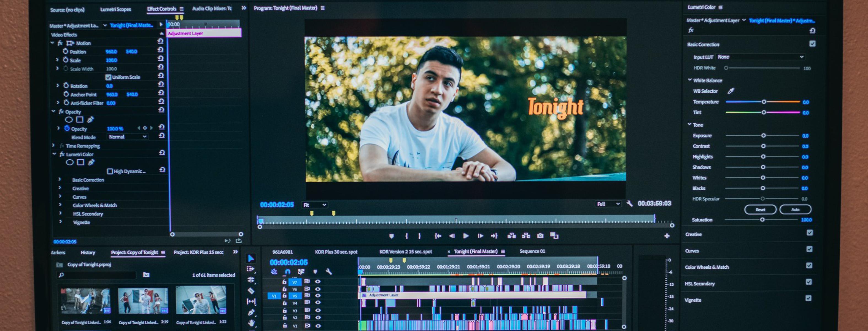This screenshot has width=868, height=331.
Task: Open Effect Controls panel menu
Action: coord(181,9)
